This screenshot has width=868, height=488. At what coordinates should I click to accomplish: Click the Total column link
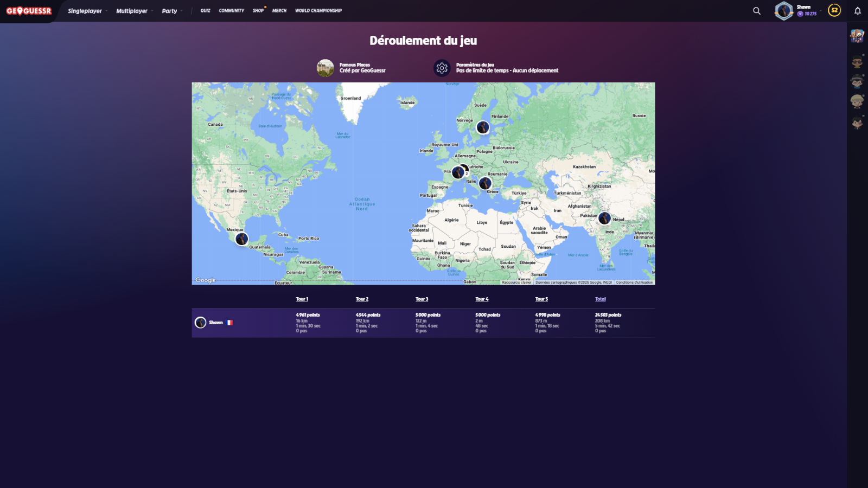click(x=600, y=299)
